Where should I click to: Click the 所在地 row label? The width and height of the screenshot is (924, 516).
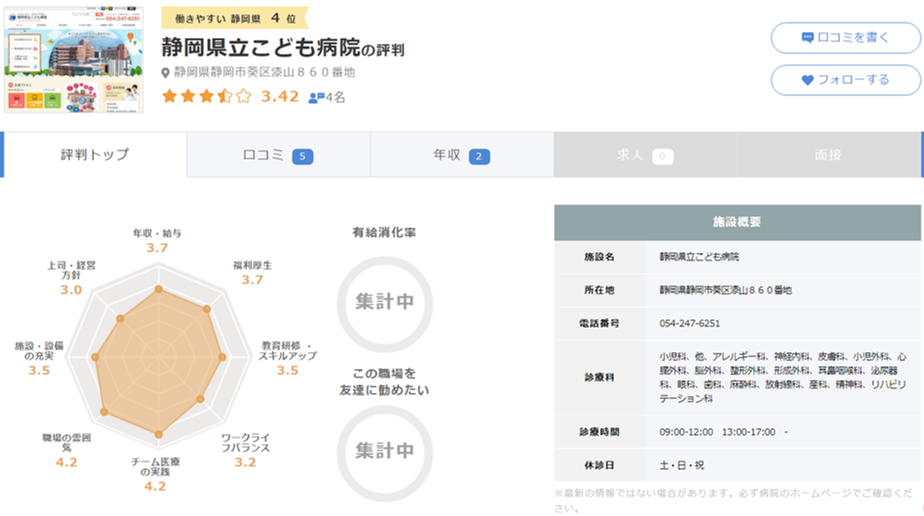[x=599, y=290]
